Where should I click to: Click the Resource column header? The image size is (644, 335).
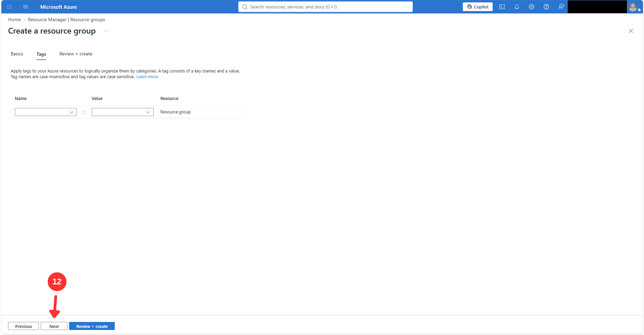tap(169, 98)
